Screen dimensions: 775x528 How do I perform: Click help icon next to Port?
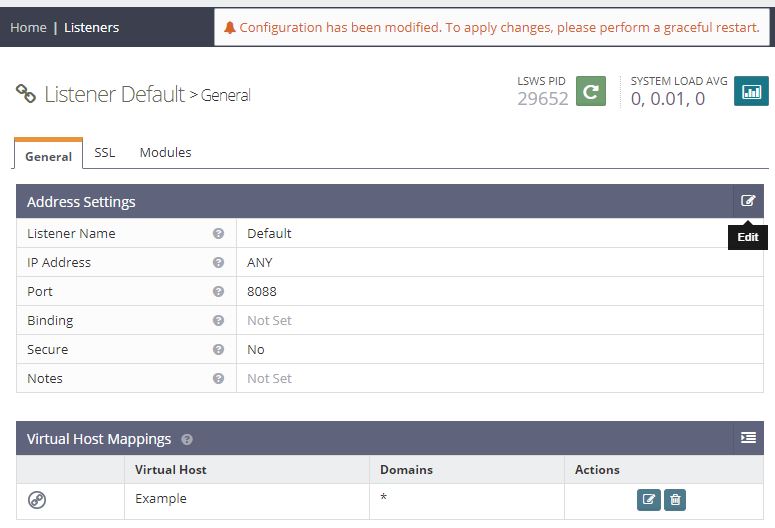coord(218,292)
